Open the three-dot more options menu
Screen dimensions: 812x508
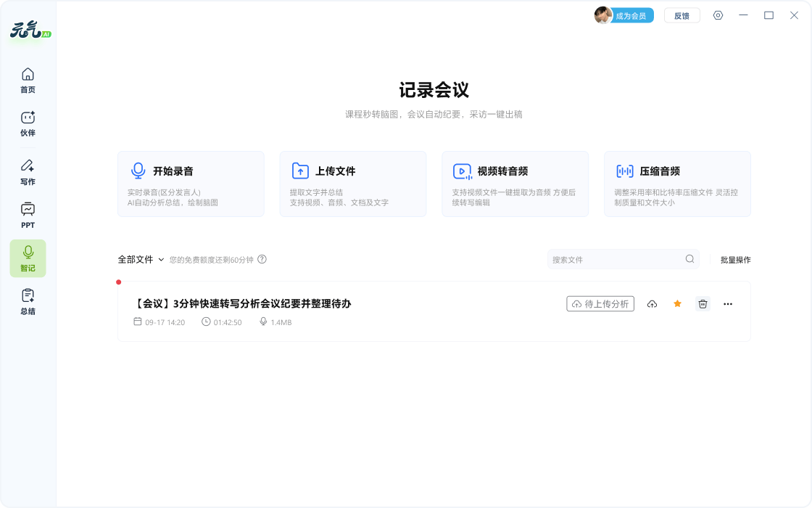point(728,304)
